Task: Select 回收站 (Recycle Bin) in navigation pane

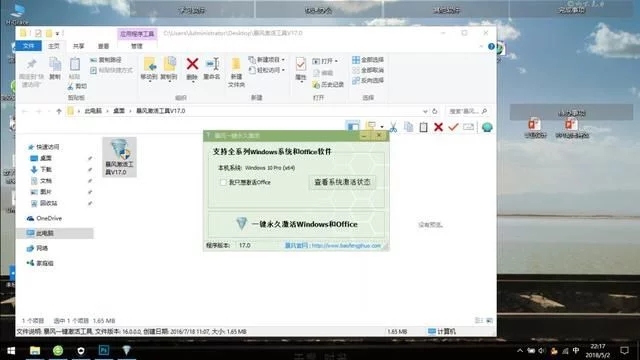Action: tap(49, 203)
